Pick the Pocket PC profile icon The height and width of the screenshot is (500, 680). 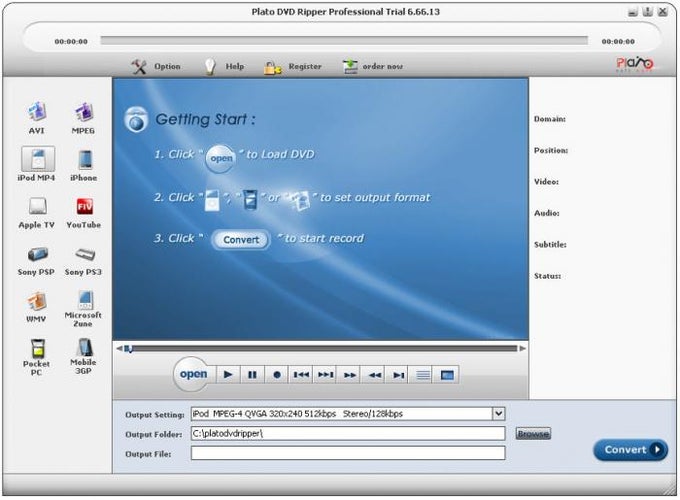[38, 349]
